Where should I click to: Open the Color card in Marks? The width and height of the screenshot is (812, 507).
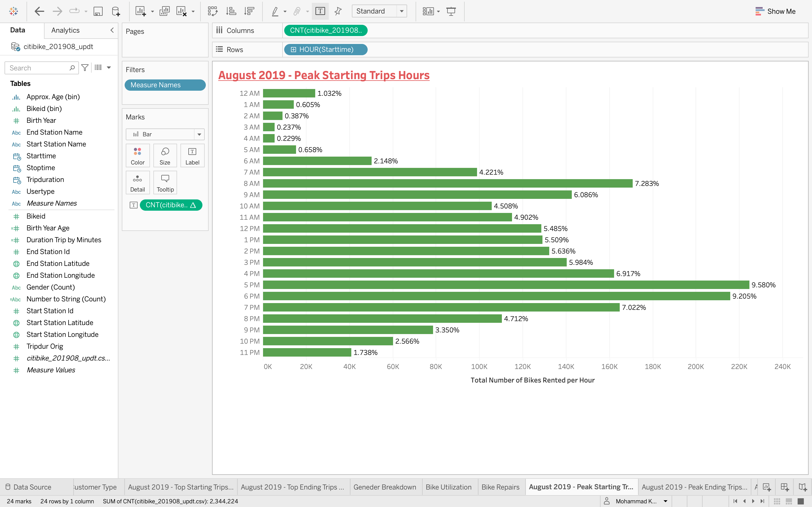coord(138,155)
